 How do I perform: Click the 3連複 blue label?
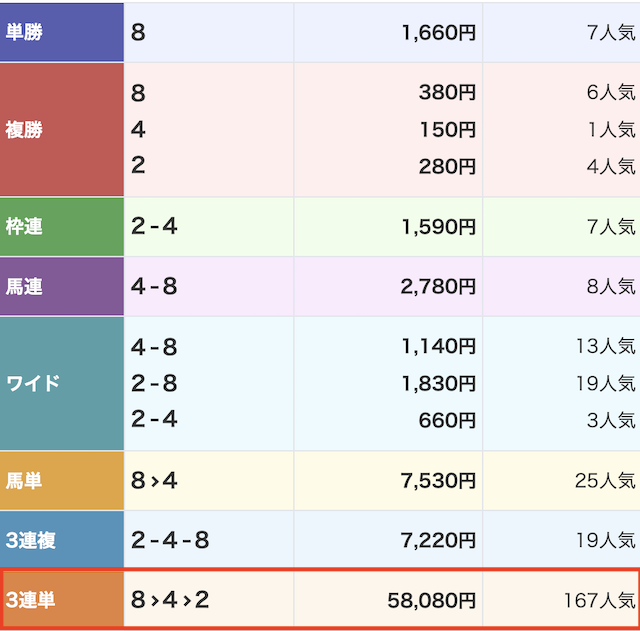(x=62, y=540)
